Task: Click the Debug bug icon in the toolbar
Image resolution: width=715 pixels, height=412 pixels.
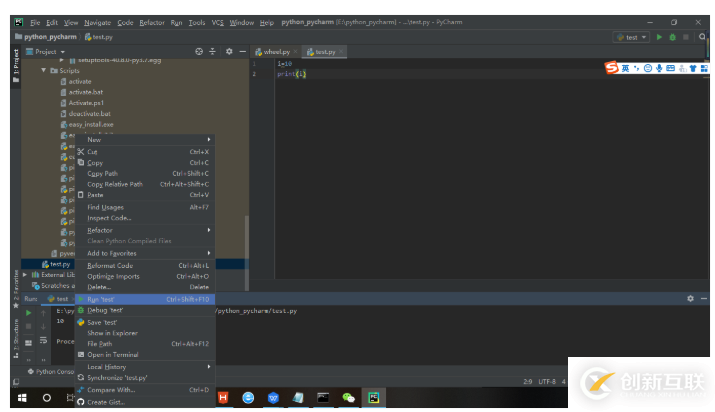Action: pos(672,37)
